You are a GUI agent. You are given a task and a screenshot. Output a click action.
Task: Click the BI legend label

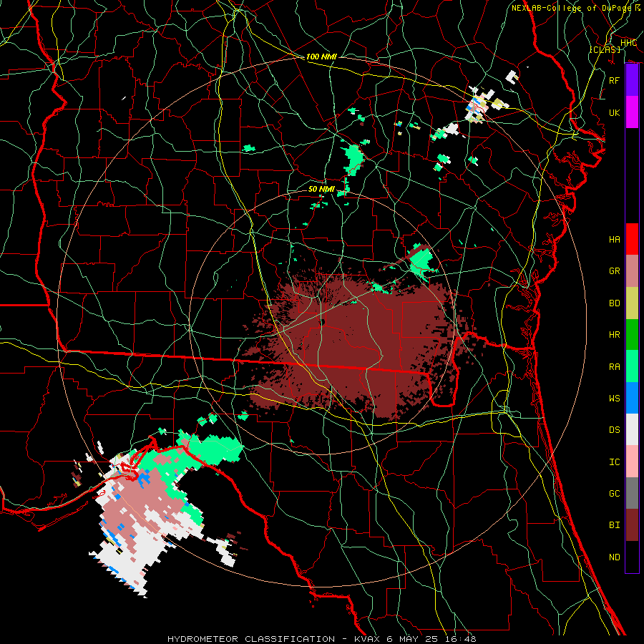(615, 525)
